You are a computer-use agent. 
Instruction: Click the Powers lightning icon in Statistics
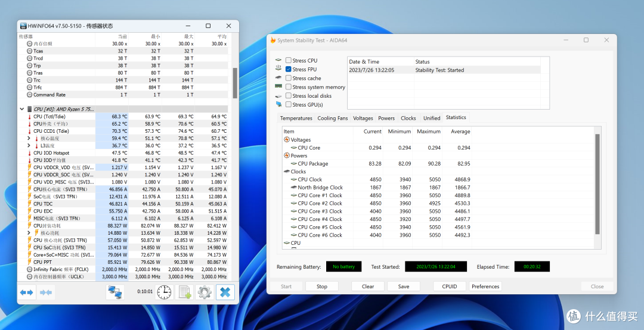pyautogui.click(x=287, y=155)
